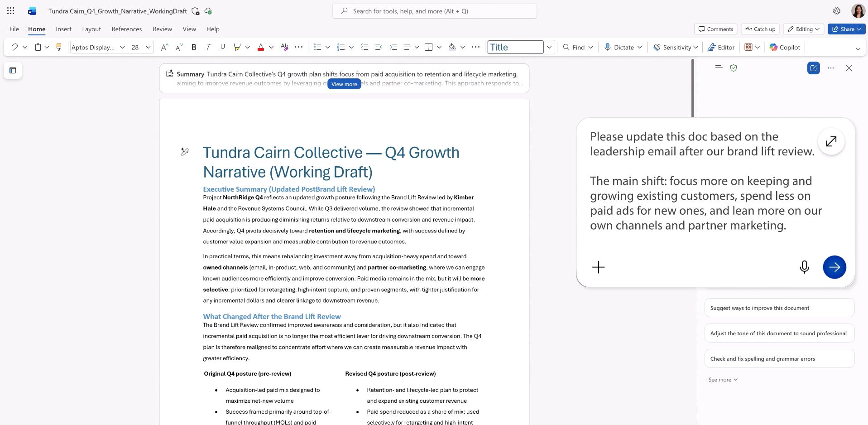The width and height of the screenshot is (868, 425).
Task: Toggle bulleted list formatting
Action: pos(317,47)
